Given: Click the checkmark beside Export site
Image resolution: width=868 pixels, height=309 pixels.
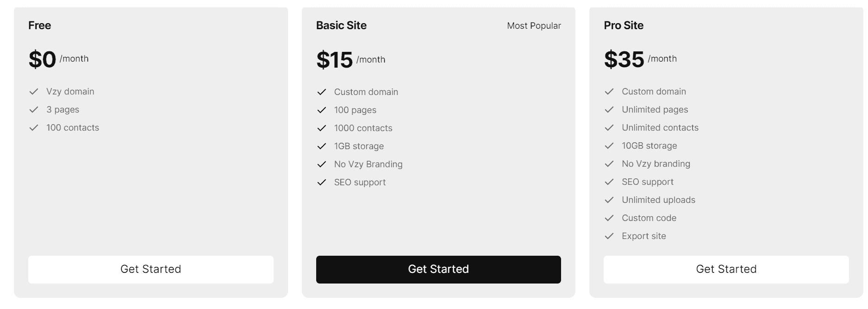Looking at the screenshot, I should click(x=609, y=236).
